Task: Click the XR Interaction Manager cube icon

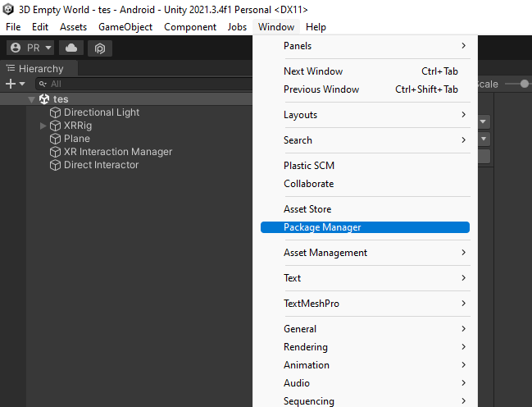Action: [56, 152]
